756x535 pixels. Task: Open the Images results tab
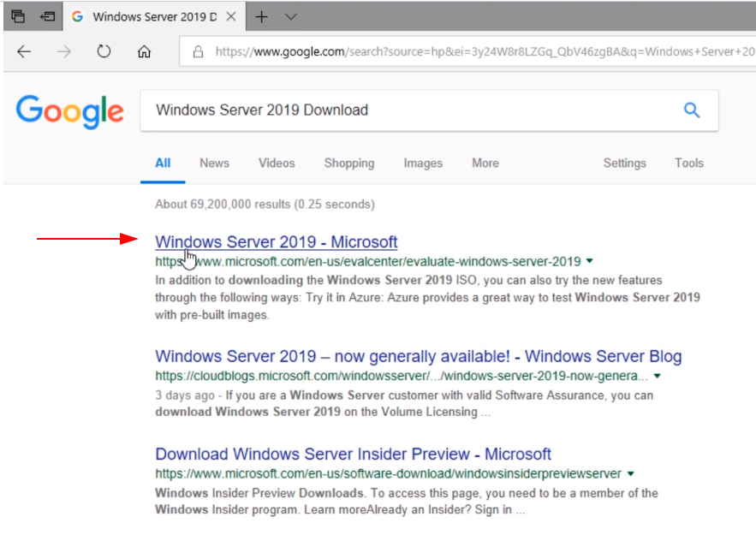click(x=423, y=163)
